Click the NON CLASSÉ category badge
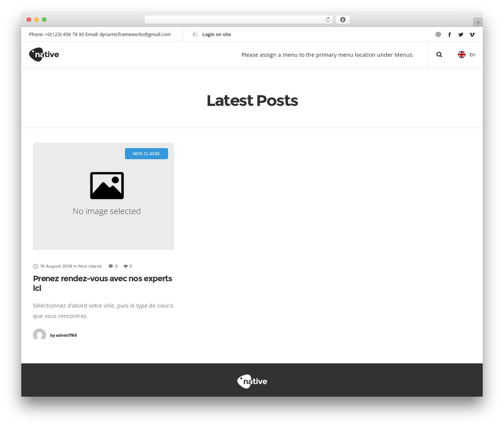Viewport: 504px width, 427px height. tap(146, 154)
